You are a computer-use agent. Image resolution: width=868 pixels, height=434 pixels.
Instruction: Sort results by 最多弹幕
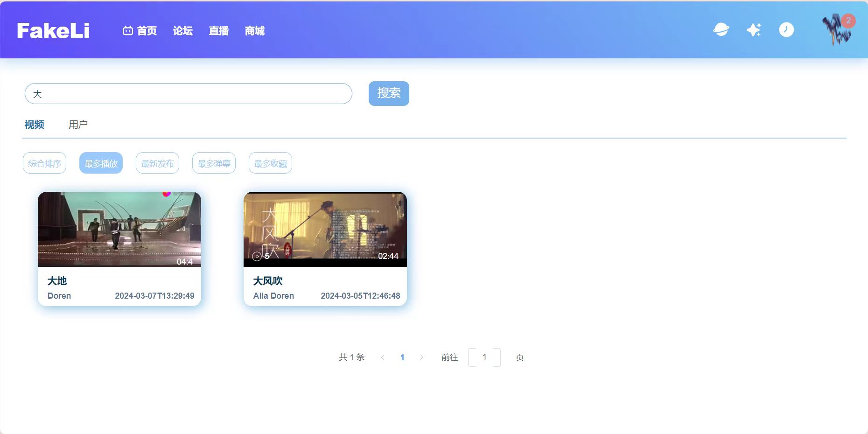coord(214,163)
